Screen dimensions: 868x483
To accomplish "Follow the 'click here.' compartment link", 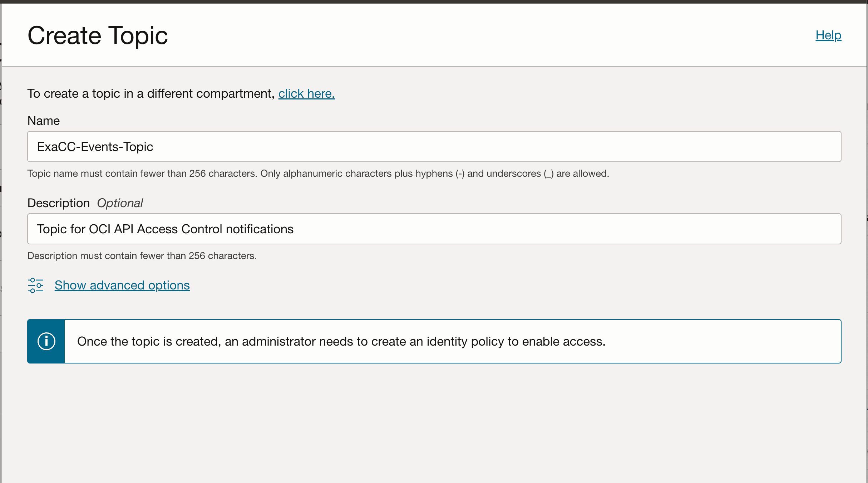I will pos(306,93).
